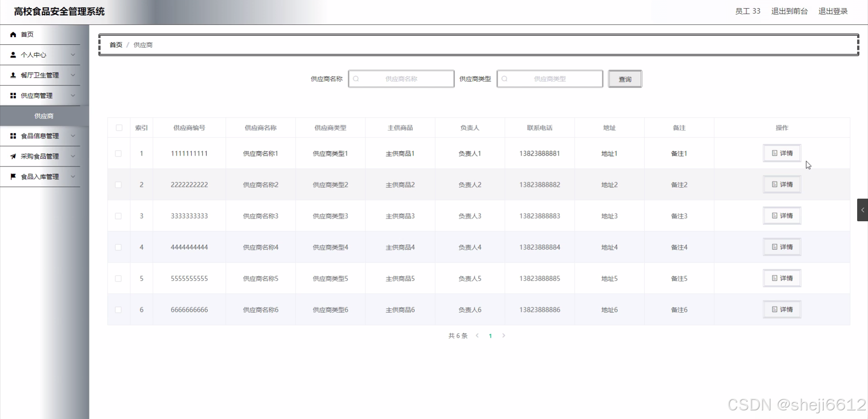Image resolution: width=868 pixels, height=419 pixels.
Task: Go to next page arrow in pagination
Action: coord(504,336)
